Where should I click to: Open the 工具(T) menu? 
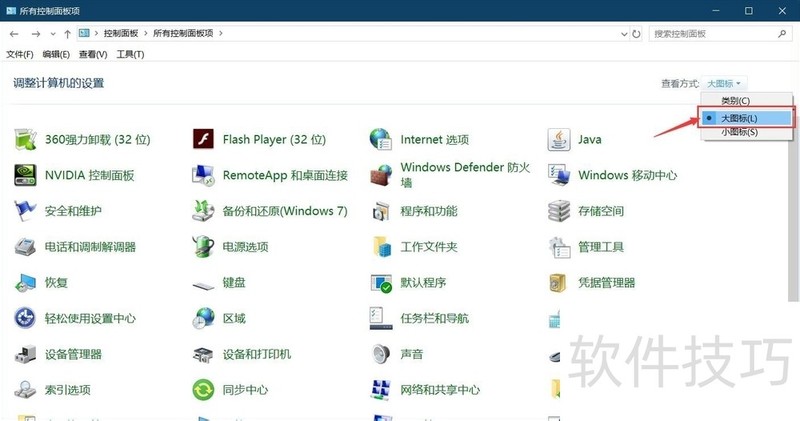130,54
